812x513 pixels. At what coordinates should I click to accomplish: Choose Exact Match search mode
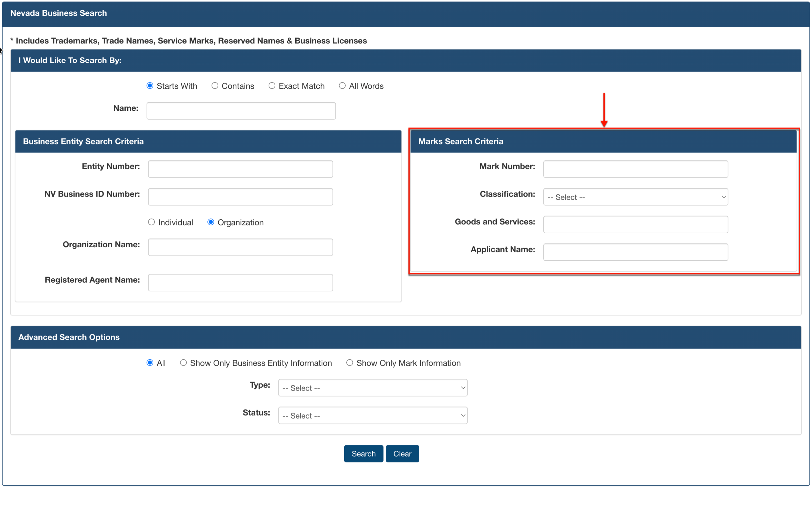(x=272, y=86)
